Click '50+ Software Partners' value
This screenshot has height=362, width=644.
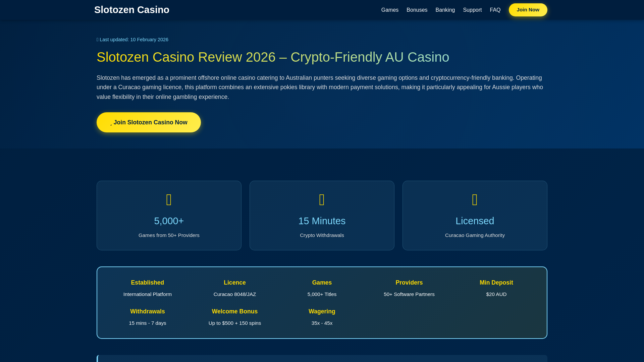pyautogui.click(x=409, y=294)
